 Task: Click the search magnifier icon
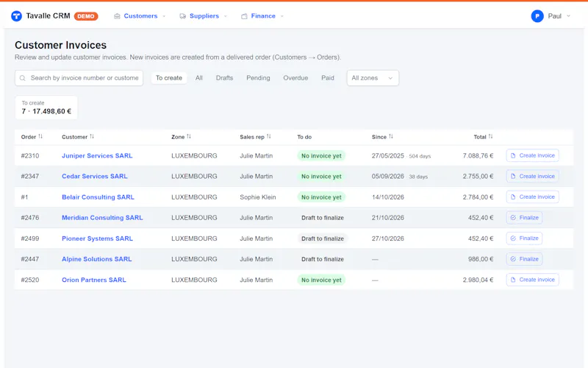pyautogui.click(x=23, y=78)
